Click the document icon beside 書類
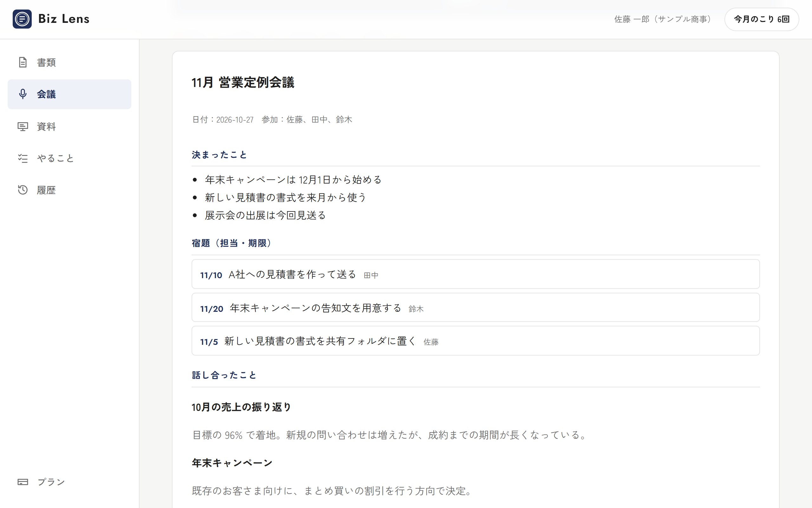The width and height of the screenshot is (812, 508). tap(23, 63)
